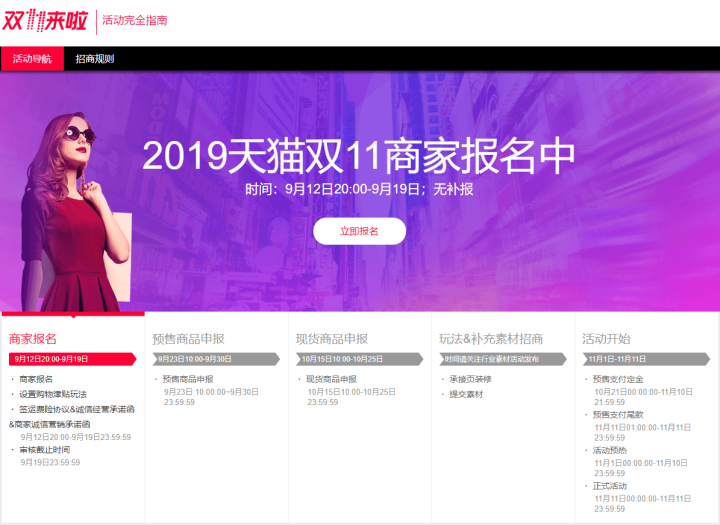The height and width of the screenshot is (525, 720).
Task: Open the 活动完全指南 header text
Action: (x=135, y=20)
